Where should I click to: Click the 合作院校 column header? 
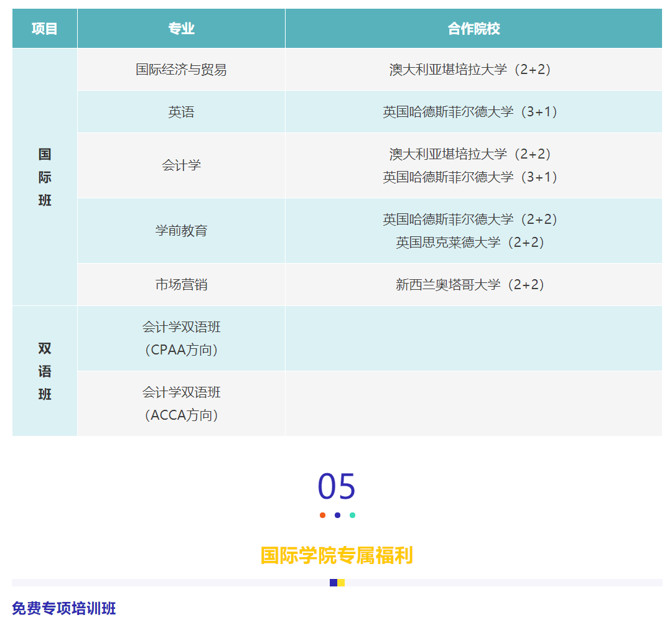point(474,29)
